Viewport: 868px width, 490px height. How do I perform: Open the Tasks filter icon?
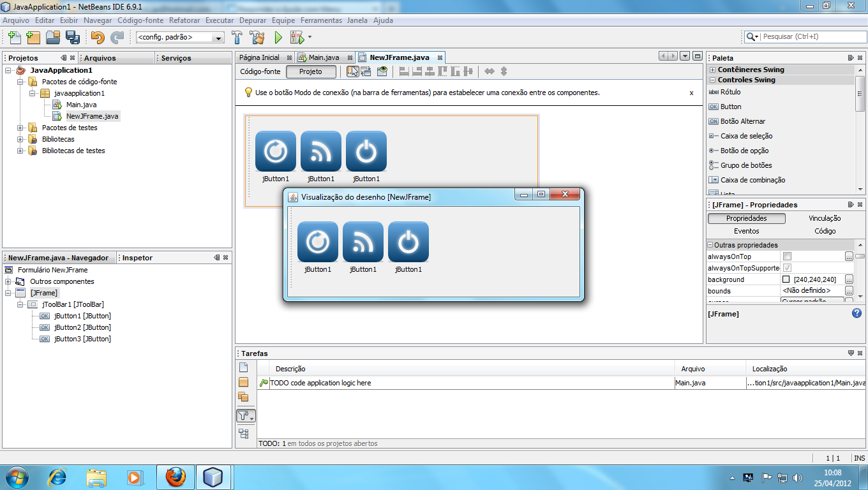click(246, 417)
